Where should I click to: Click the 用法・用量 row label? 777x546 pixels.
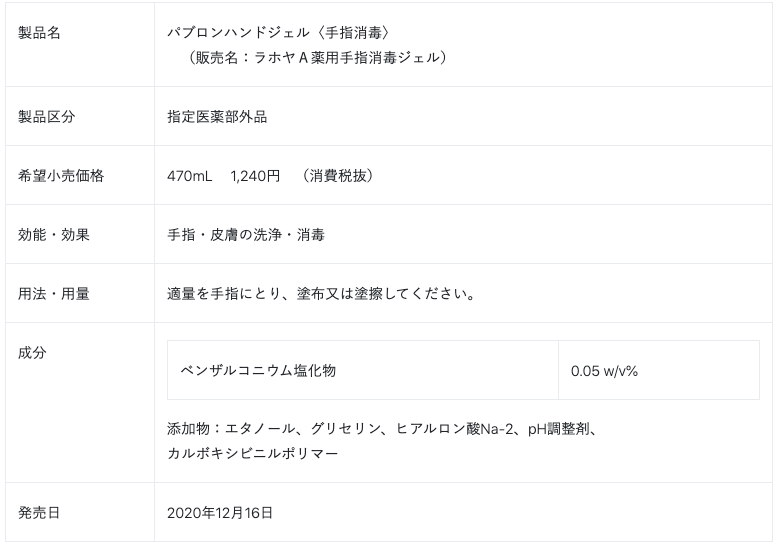(x=54, y=293)
